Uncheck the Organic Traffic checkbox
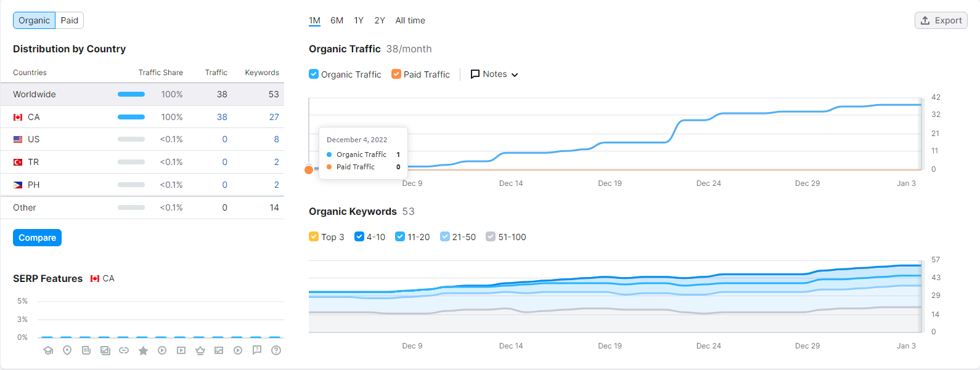 tap(314, 74)
